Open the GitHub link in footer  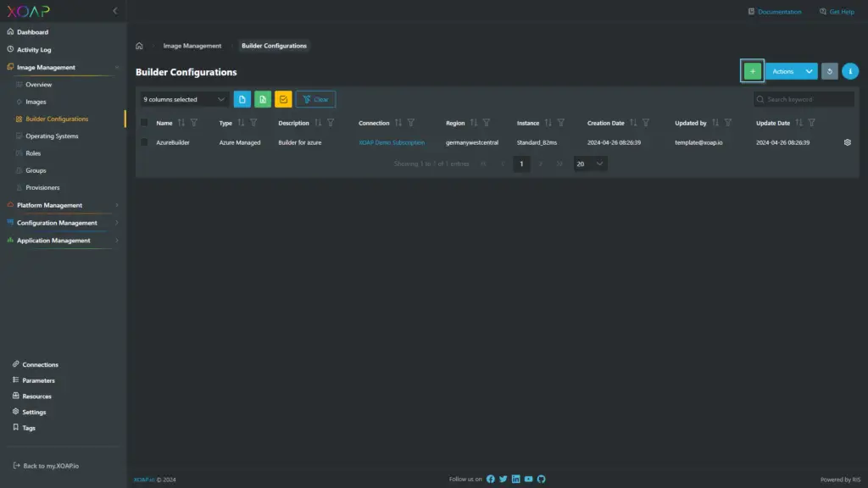click(541, 480)
